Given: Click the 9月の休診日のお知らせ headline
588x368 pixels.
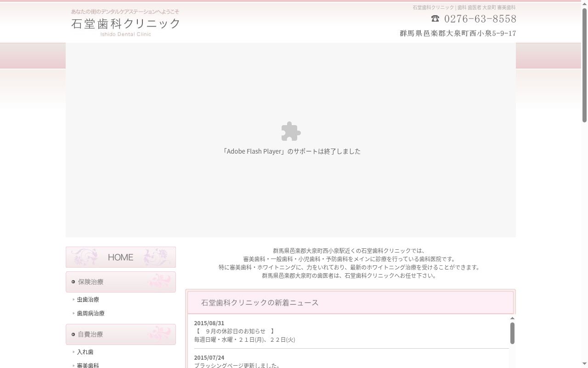Looking at the screenshot, I should pos(235,331).
